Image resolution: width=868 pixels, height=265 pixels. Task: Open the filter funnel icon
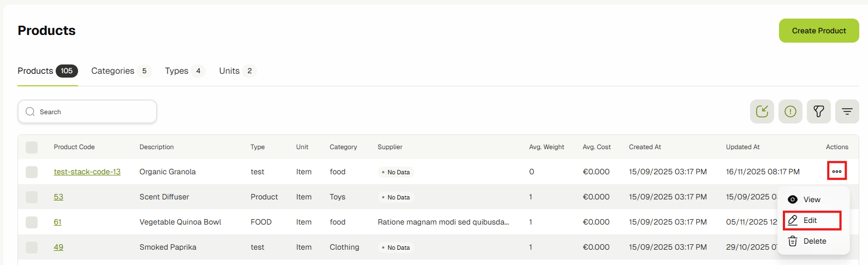(818, 111)
